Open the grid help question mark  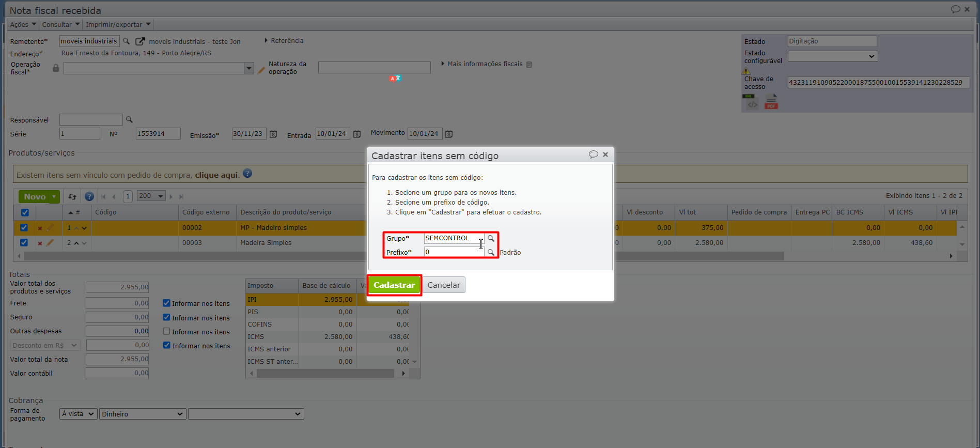pyautogui.click(x=89, y=196)
